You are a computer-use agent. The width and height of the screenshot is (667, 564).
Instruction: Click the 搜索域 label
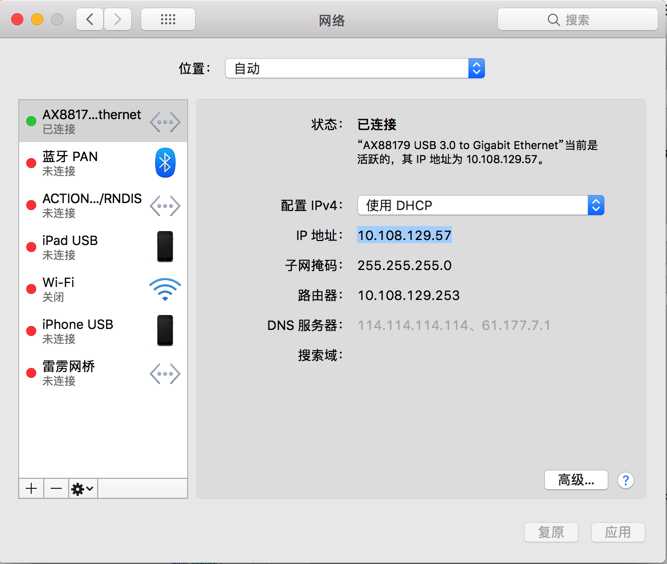(x=320, y=355)
